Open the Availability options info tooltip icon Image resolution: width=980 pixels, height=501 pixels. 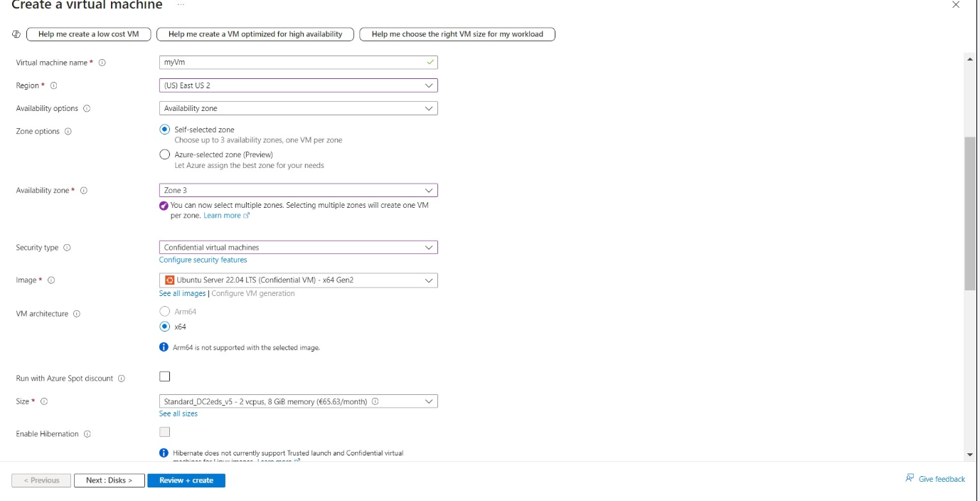[x=87, y=109]
